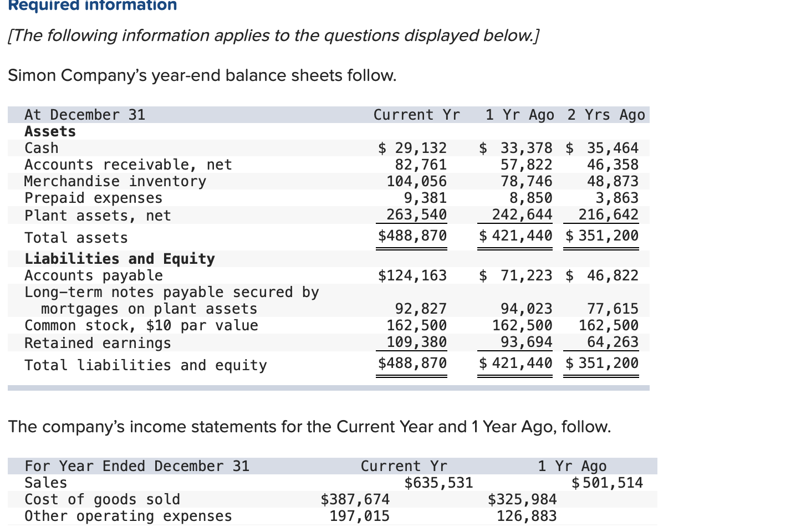Select prepaid expenses value 9,381
The height and width of the screenshot is (532, 796).
pyautogui.click(x=425, y=198)
